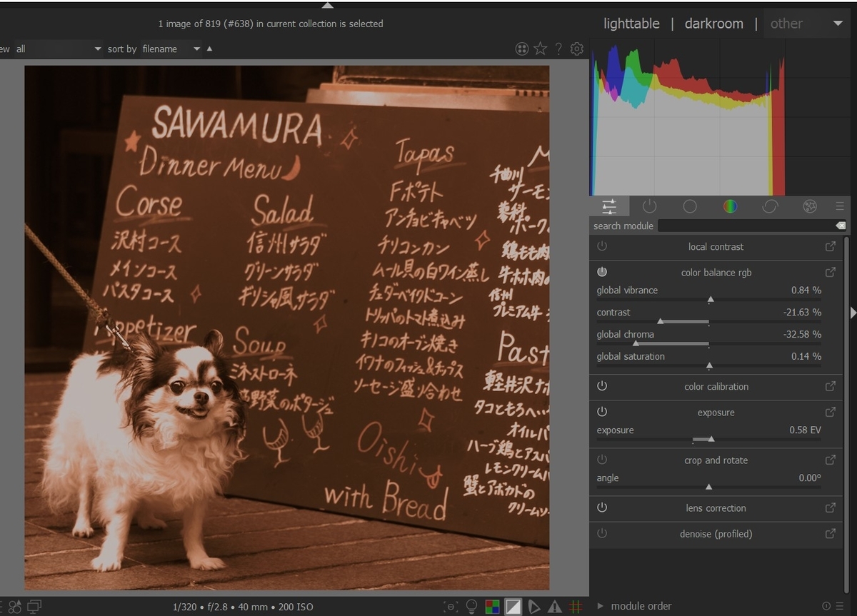Enable denoise (profiled) module

pos(602,533)
